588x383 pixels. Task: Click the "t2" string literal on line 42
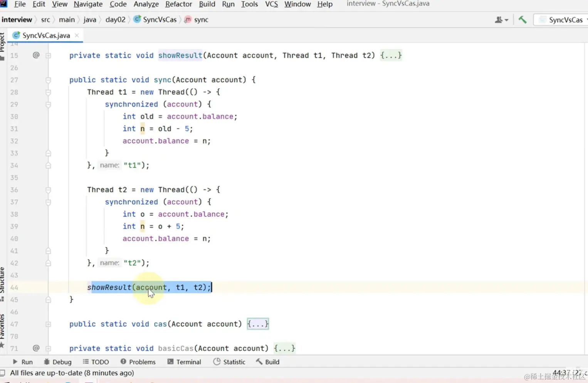132,263
